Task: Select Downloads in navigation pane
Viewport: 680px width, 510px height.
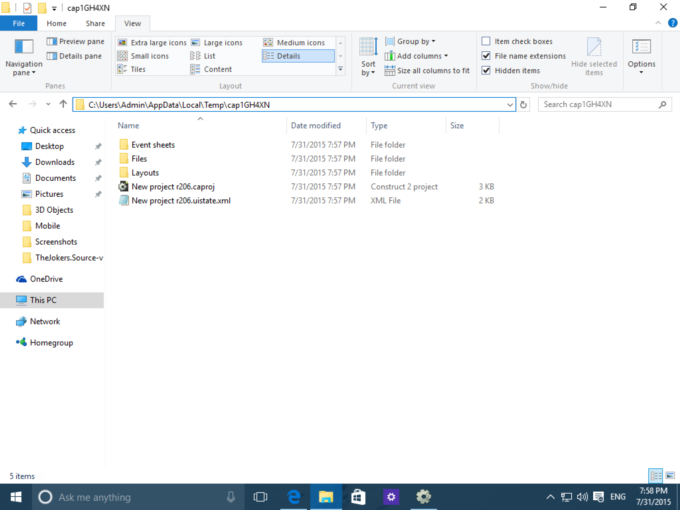Action: click(x=55, y=162)
